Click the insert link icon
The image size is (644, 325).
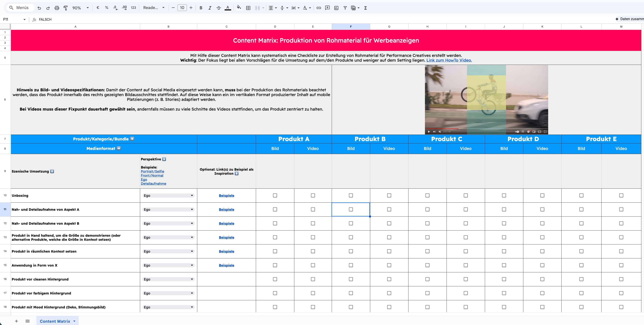coord(318,8)
